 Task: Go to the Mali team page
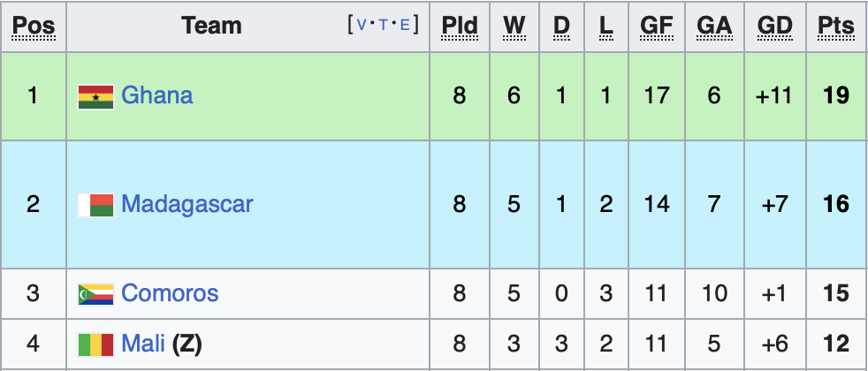pos(141,344)
